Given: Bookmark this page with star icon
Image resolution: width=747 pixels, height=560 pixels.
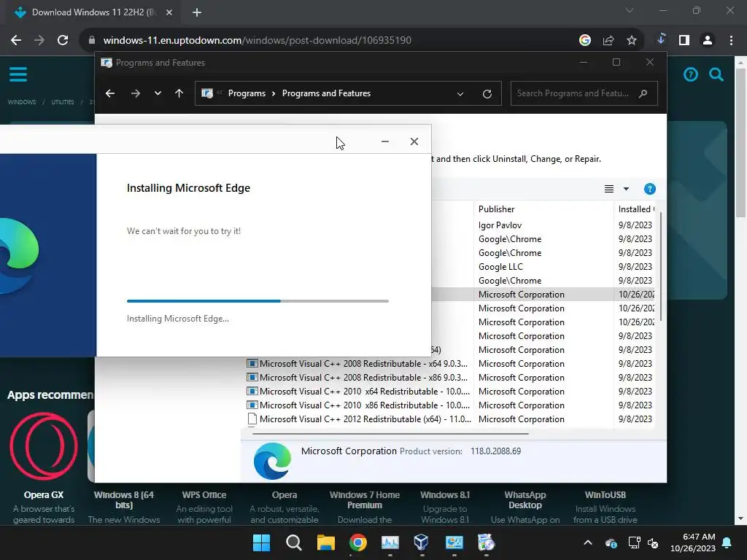Looking at the screenshot, I should point(632,41).
